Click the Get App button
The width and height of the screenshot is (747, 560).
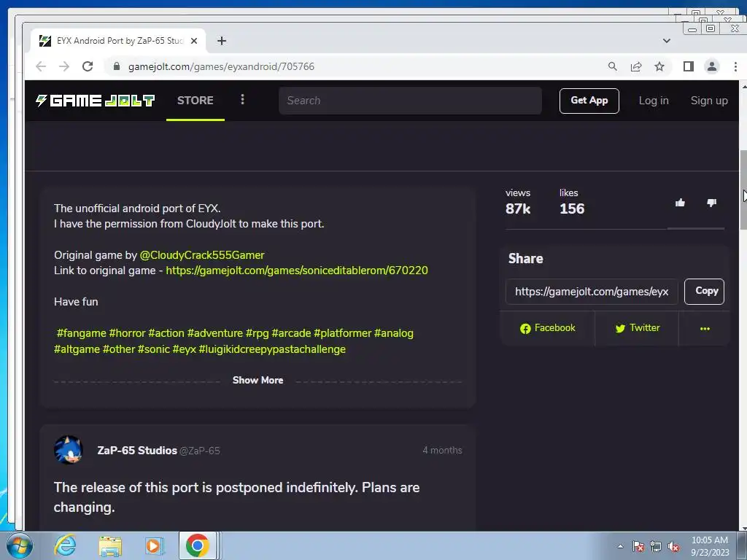589,101
